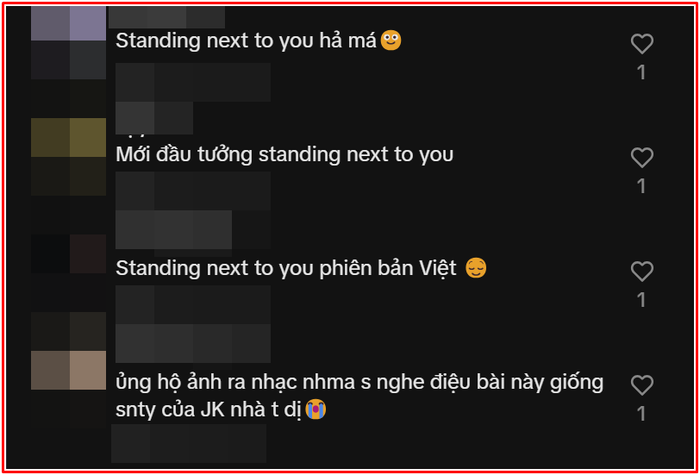The width and height of the screenshot is (700, 475).
Task: Open blurred username above "ủng hộ ảnh" comment
Action: pos(193,343)
